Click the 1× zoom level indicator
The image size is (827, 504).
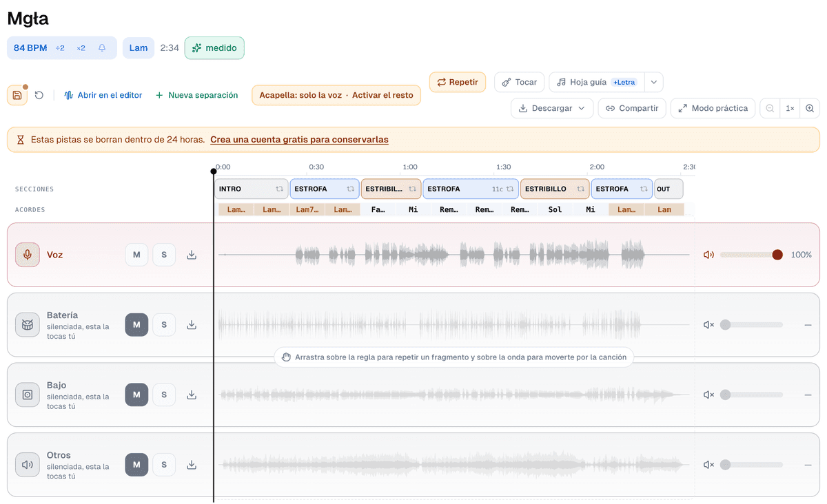[790, 108]
